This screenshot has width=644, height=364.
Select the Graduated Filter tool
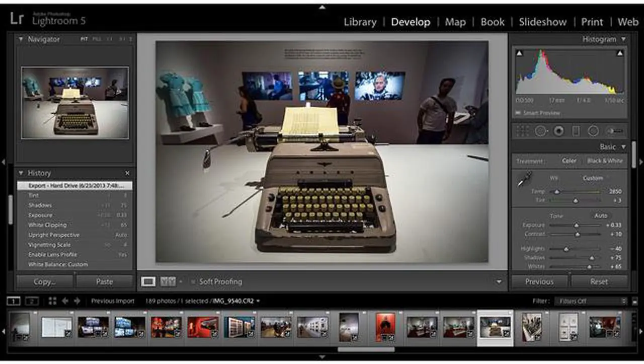pyautogui.click(x=576, y=131)
